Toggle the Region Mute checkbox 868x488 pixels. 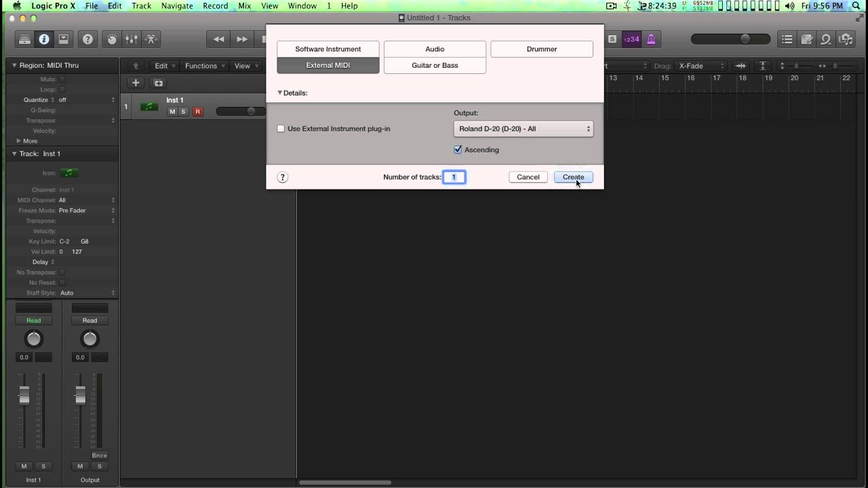click(62, 79)
